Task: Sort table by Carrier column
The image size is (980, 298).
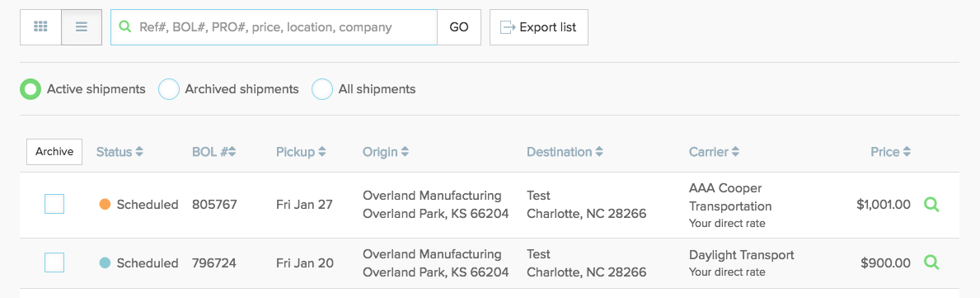Action: [715, 152]
